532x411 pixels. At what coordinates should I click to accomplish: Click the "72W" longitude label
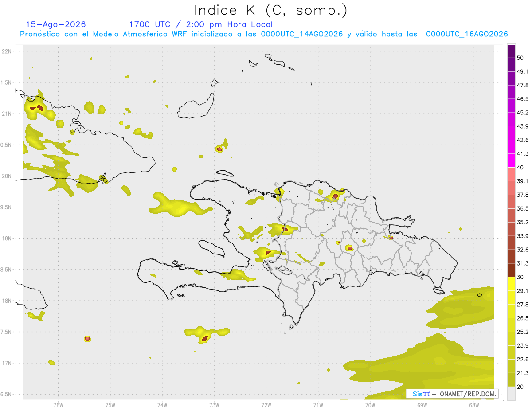(266, 405)
